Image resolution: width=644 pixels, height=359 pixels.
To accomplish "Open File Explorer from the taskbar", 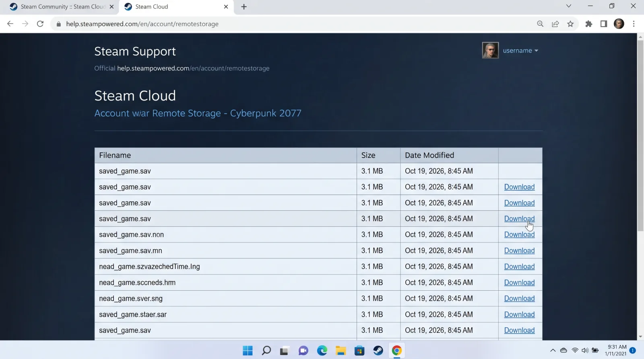I will pos(341,351).
